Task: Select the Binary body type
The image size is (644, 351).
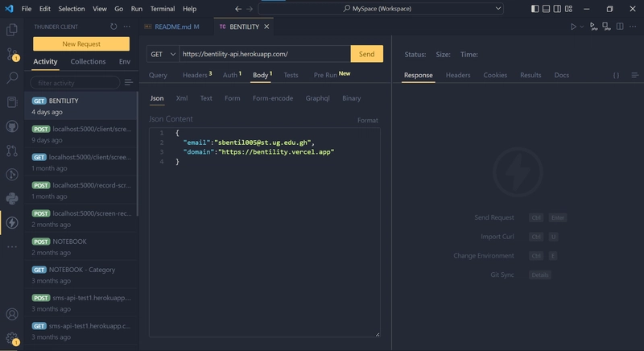Action: coord(352,98)
